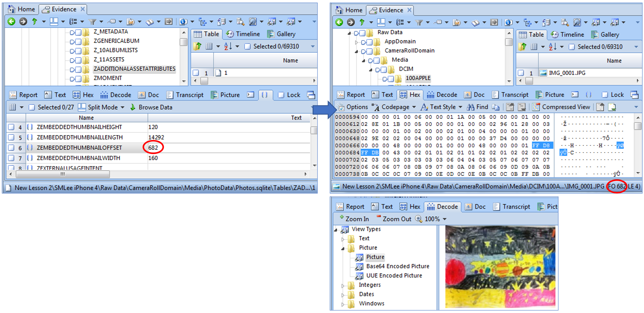Check IMG_0001.JPG row checkbox in upper right

(521, 73)
